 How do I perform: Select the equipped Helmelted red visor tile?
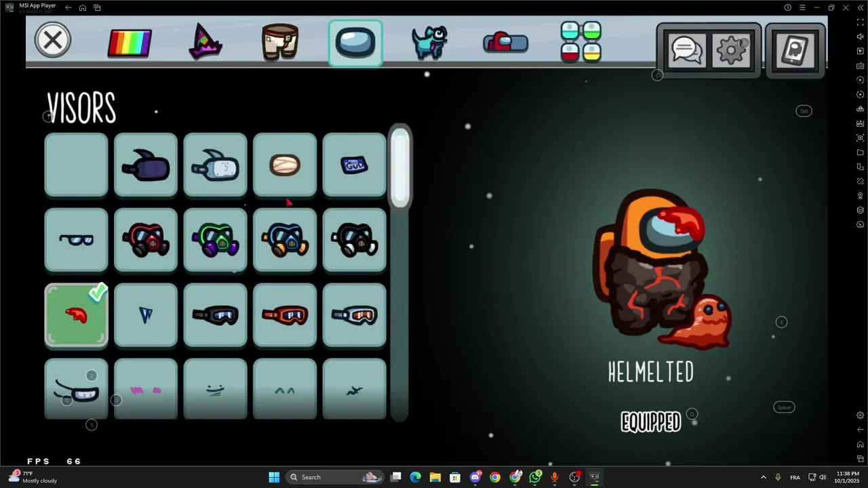point(76,315)
